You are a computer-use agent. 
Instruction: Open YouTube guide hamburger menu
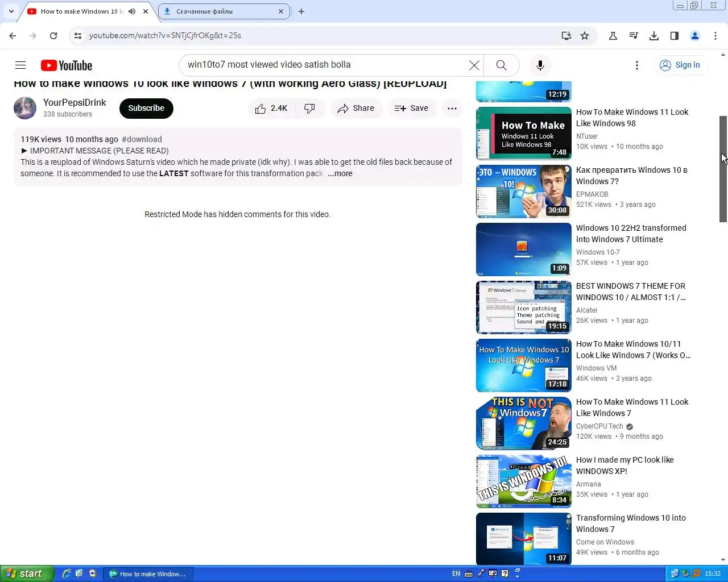[x=20, y=65]
